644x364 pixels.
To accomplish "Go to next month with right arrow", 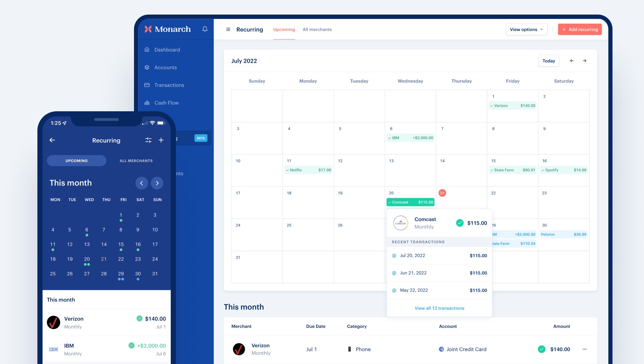I will pos(584,61).
